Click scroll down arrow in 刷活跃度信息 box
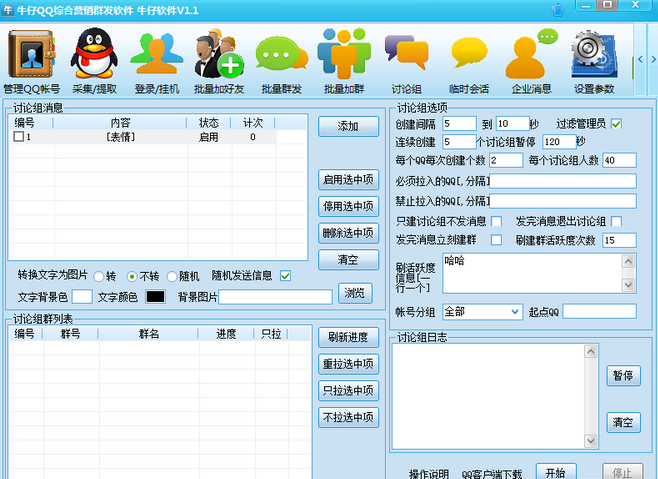Screen dimensions: 658x479 coord(628,285)
